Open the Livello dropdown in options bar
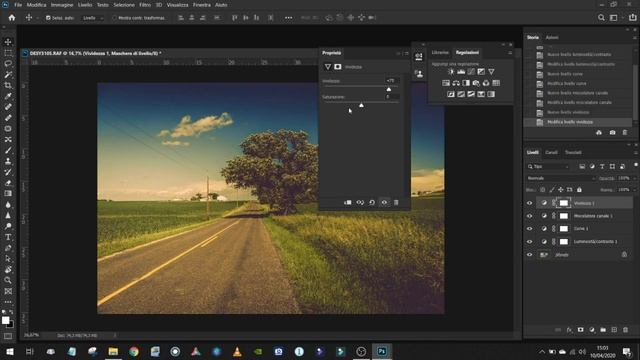The image size is (640, 360). click(x=93, y=18)
